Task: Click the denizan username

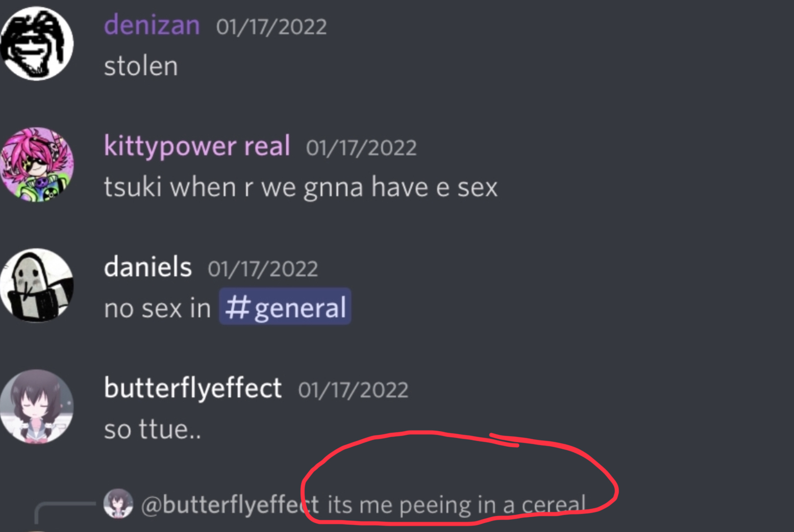Action: pyautogui.click(x=152, y=25)
